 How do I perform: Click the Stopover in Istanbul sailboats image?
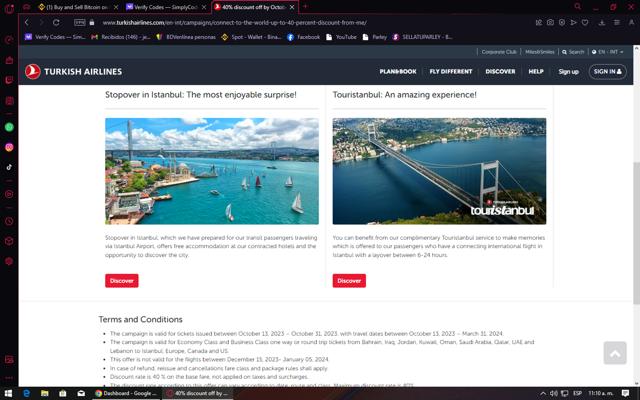(x=212, y=171)
